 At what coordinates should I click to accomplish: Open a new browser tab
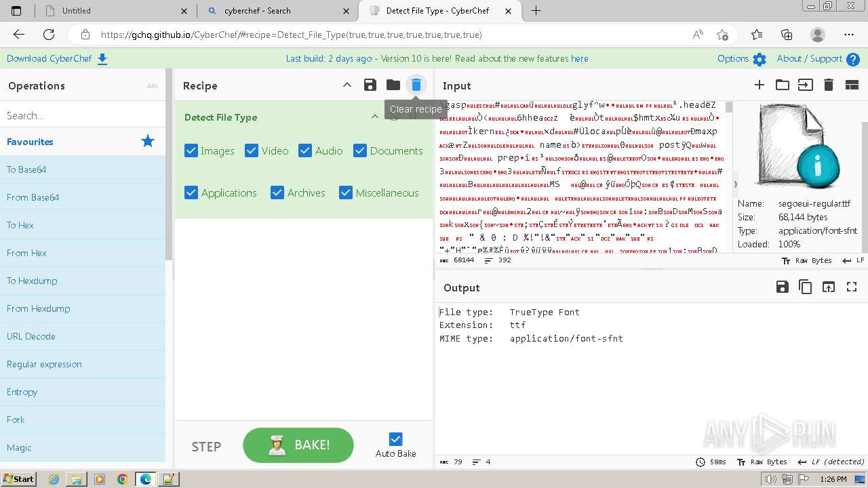tap(536, 11)
